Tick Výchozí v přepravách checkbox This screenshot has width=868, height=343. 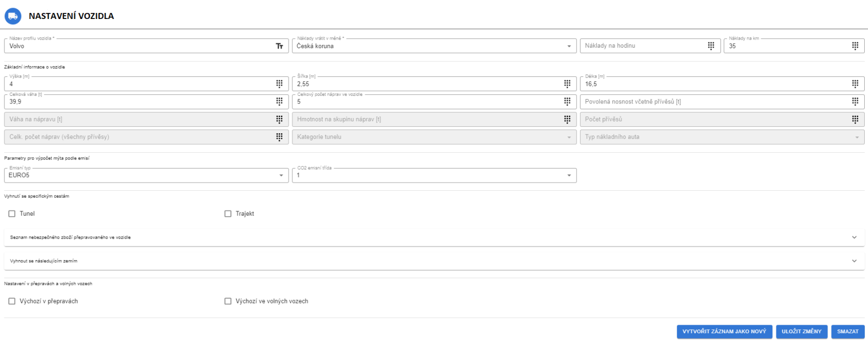point(12,301)
